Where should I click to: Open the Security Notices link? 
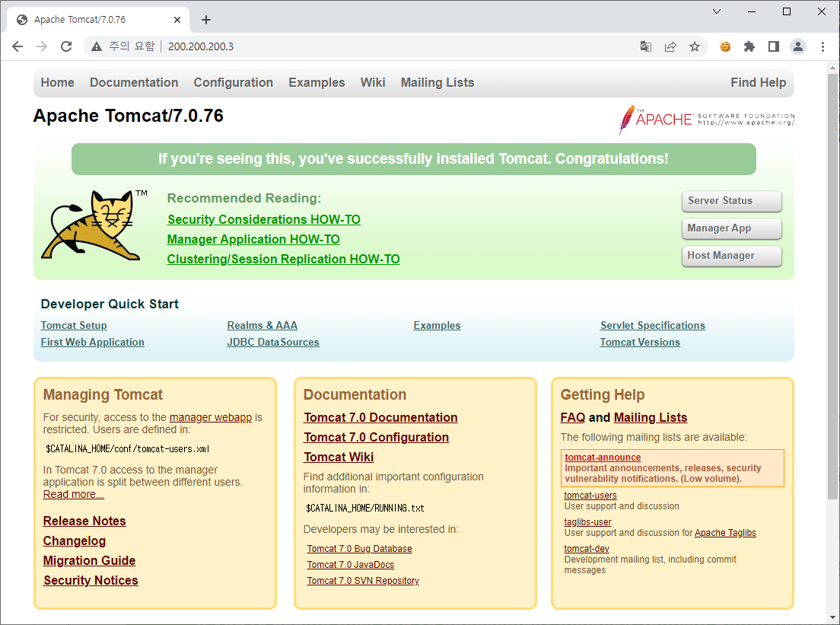tap(91, 581)
